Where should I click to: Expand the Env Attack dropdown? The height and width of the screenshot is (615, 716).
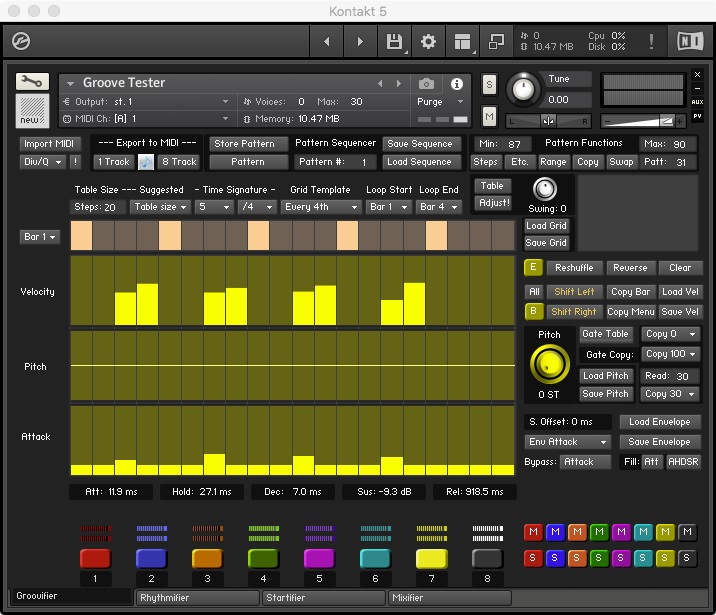click(x=568, y=442)
